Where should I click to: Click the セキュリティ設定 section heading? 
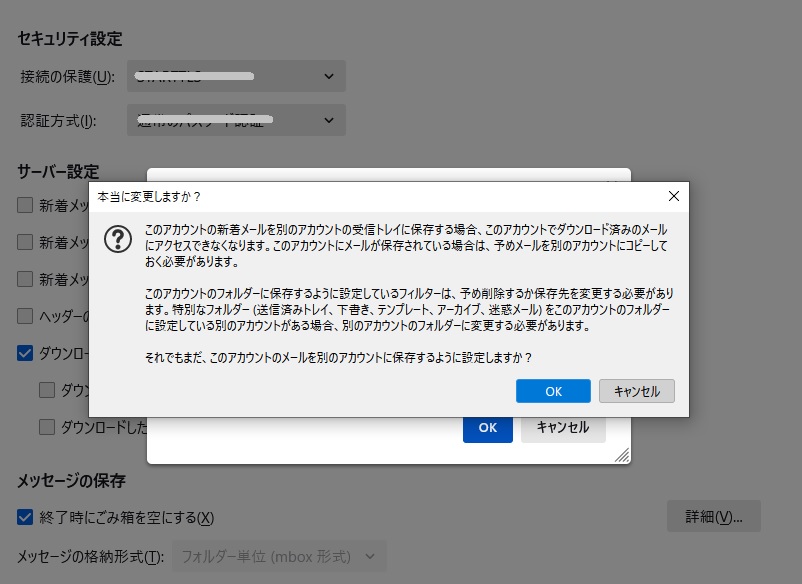70,39
